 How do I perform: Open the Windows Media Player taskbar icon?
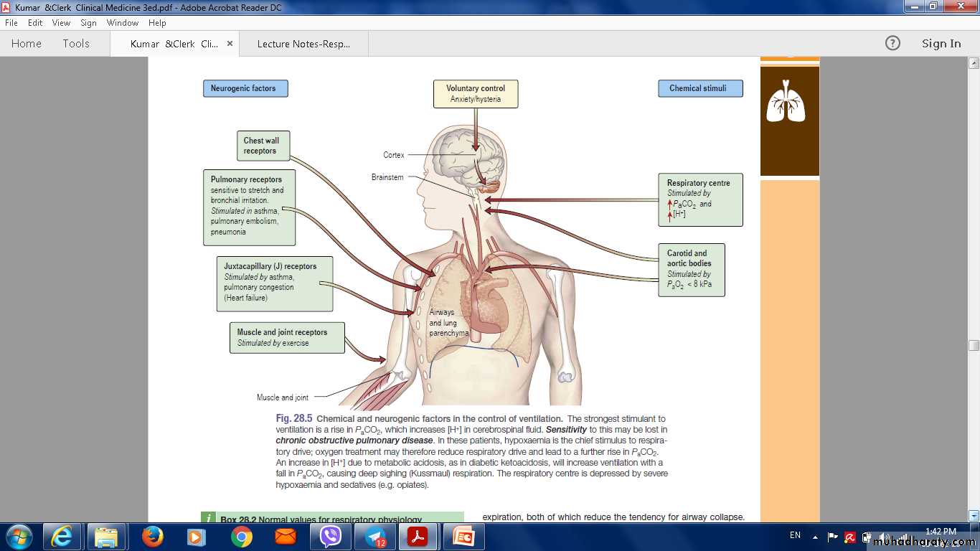coord(196,537)
